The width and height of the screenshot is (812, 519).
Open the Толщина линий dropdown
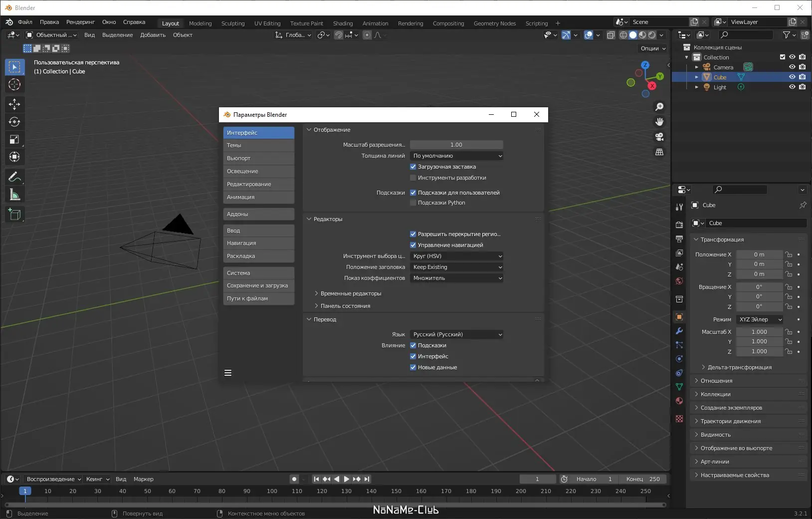point(456,156)
